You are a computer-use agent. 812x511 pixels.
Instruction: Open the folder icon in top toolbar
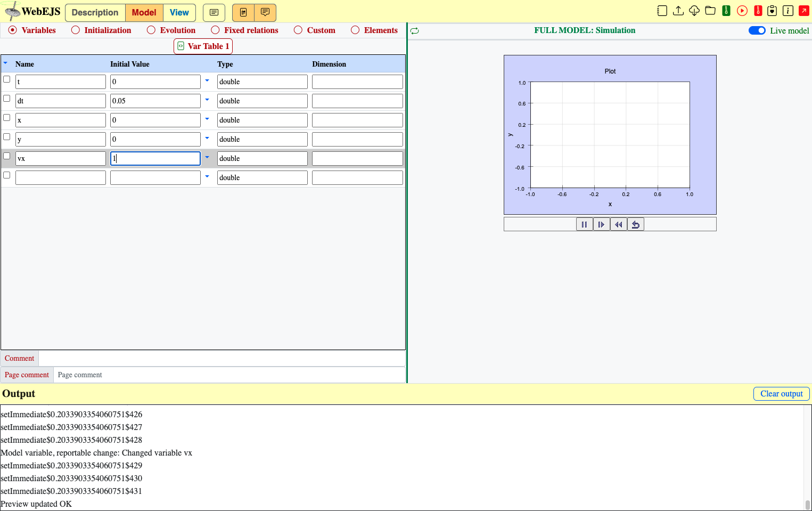pyautogui.click(x=710, y=11)
